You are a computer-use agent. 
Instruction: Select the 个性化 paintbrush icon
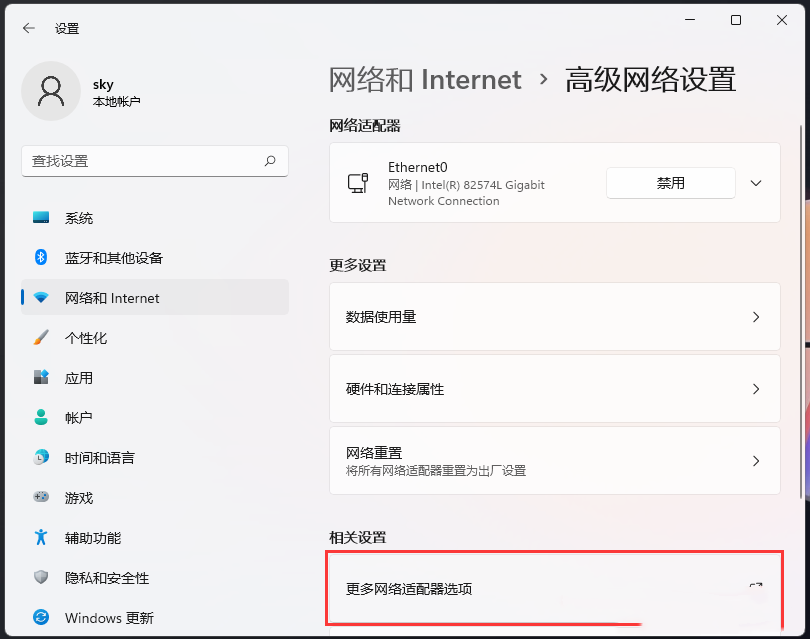point(40,338)
